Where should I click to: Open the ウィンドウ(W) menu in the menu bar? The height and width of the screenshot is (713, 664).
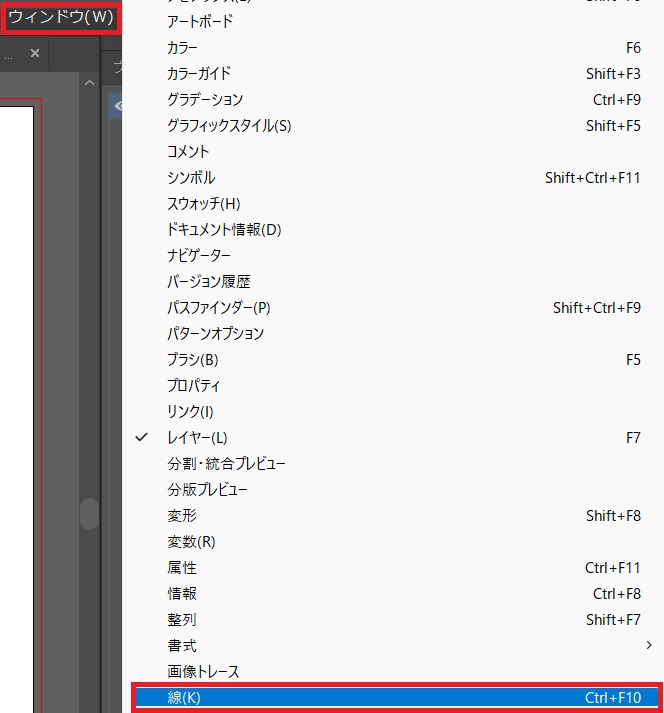click(61, 18)
